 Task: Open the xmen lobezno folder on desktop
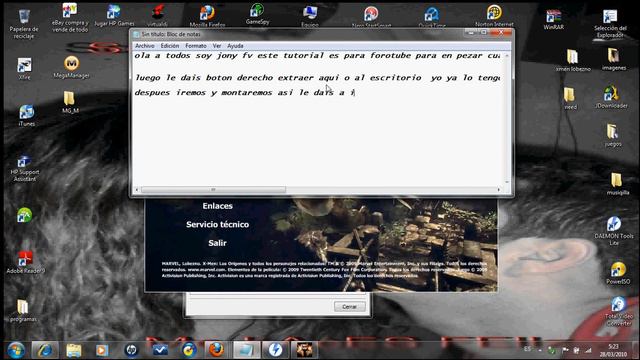click(573, 60)
